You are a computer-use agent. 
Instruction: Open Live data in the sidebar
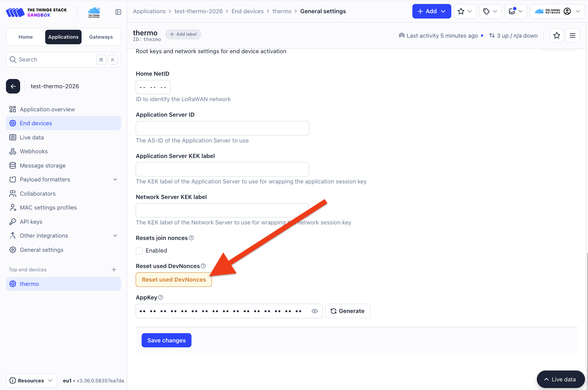32,137
